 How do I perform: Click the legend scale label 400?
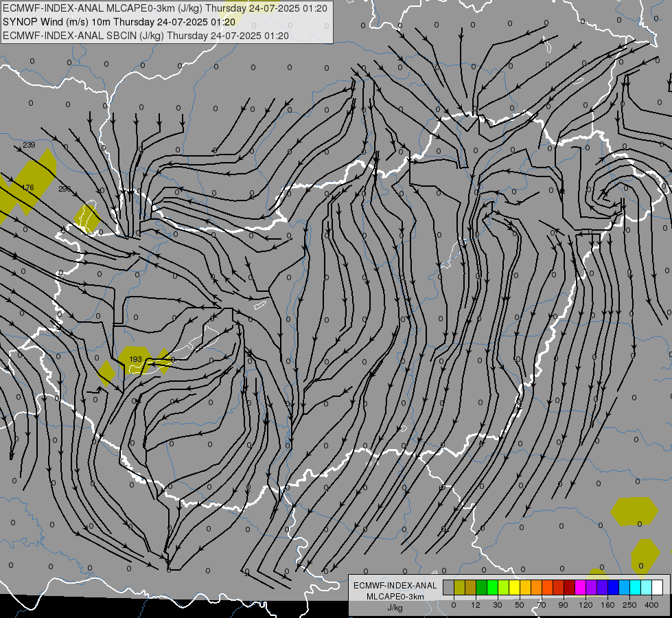tap(651, 605)
